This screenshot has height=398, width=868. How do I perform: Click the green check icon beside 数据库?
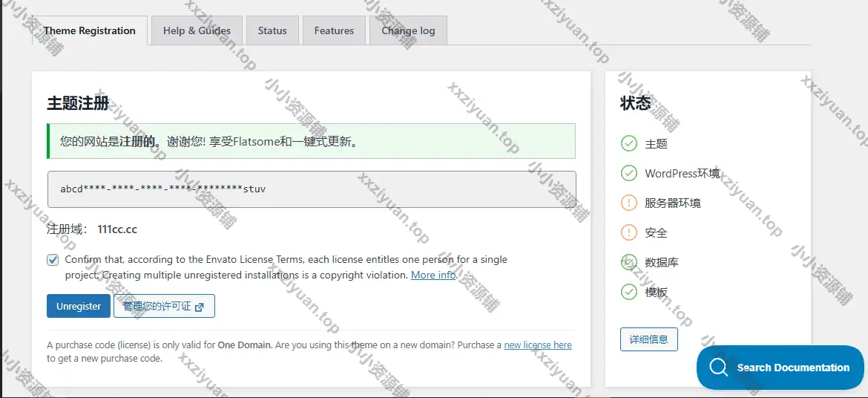628,262
